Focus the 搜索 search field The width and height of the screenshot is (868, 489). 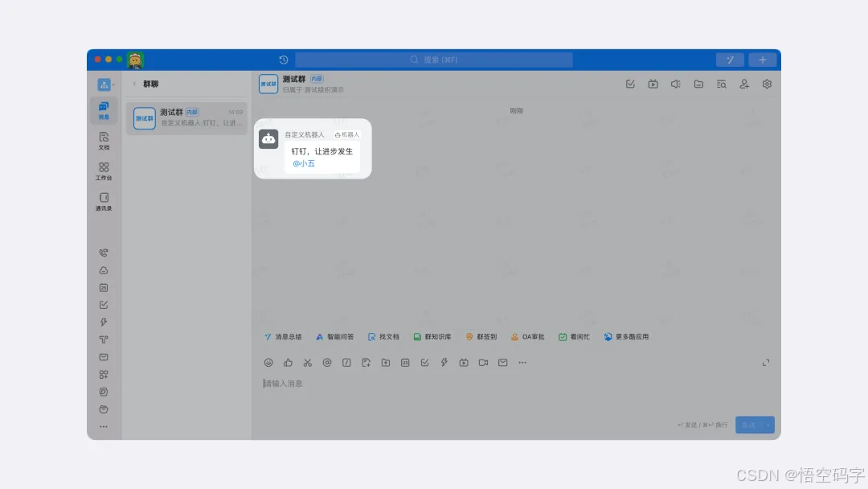[x=434, y=60]
